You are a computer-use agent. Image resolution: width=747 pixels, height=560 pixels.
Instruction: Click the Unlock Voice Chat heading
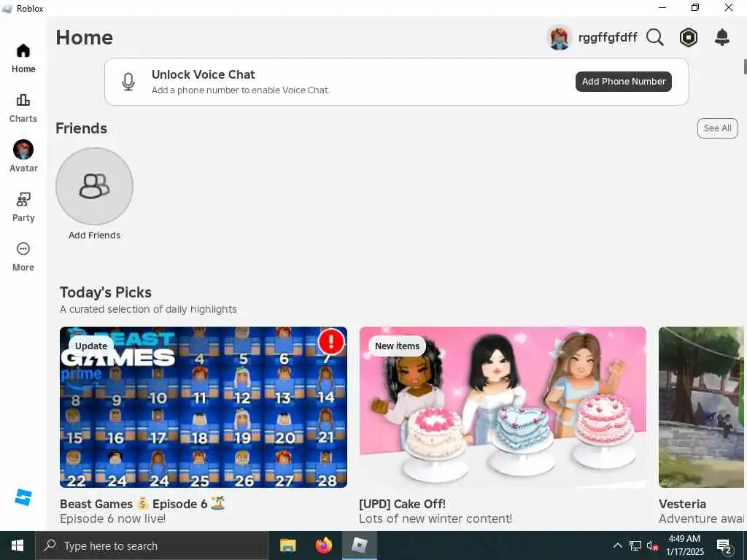point(204,75)
